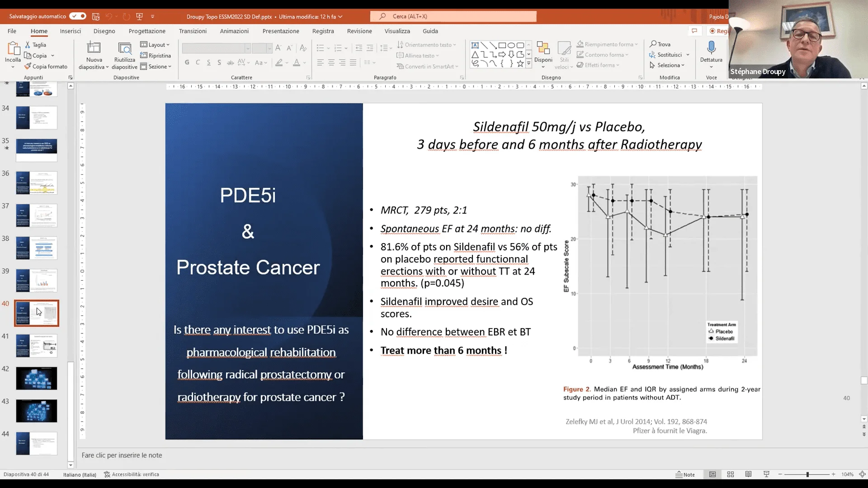Switch to the Disegno tab
Screen dimensions: 868x488
pyautogui.click(x=104, y=31)
